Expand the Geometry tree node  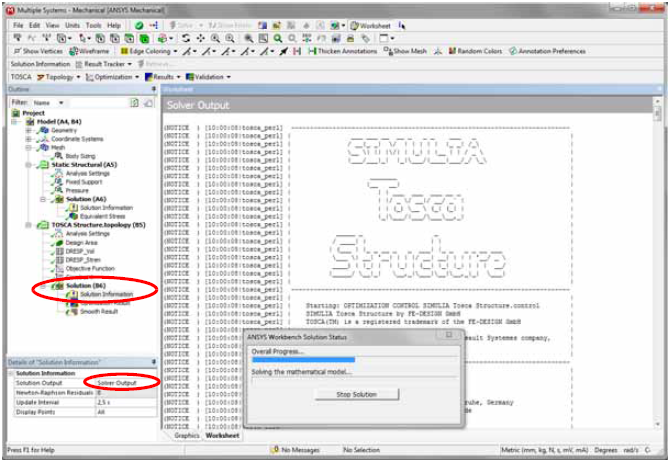tap(30, 130)
